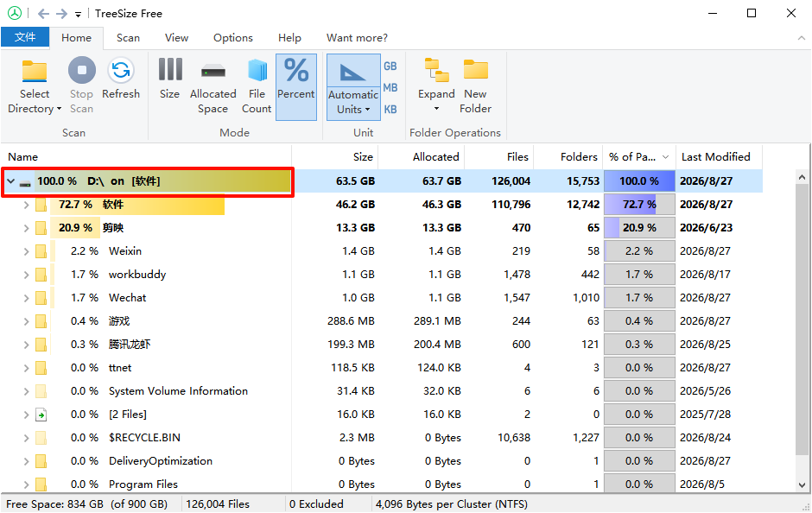Click the 软件 folder icon
The image size is (812, 513).
tap(41, 205)
